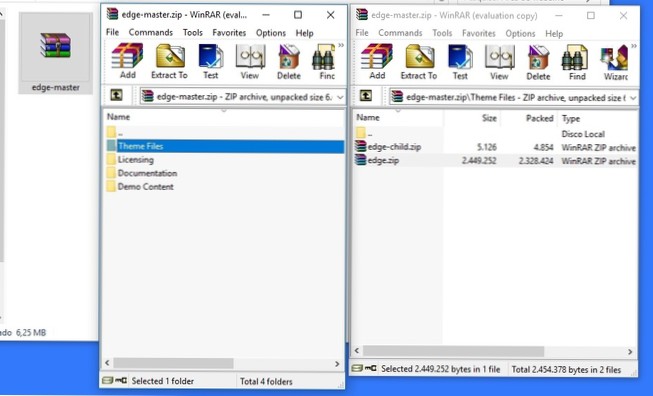Select parent folder entry in right window
This screenshot has width=653, height=396.
pos(364,134)
